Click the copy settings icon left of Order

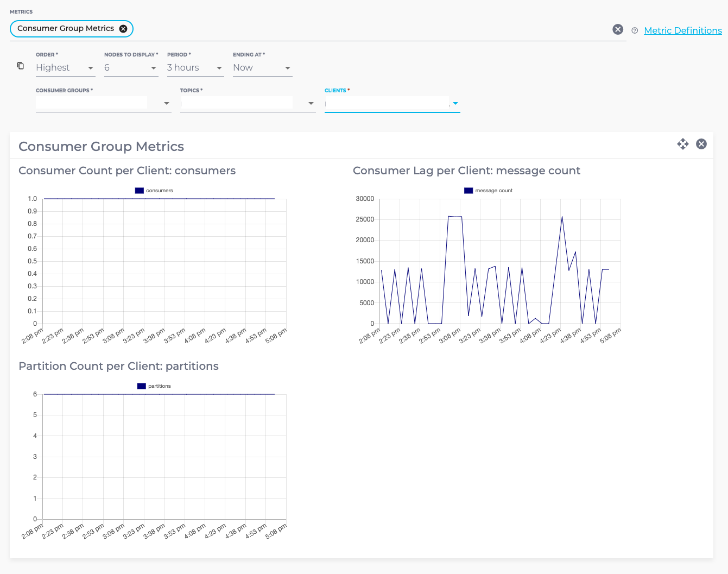pyautogui.click(x=21, y=66)
